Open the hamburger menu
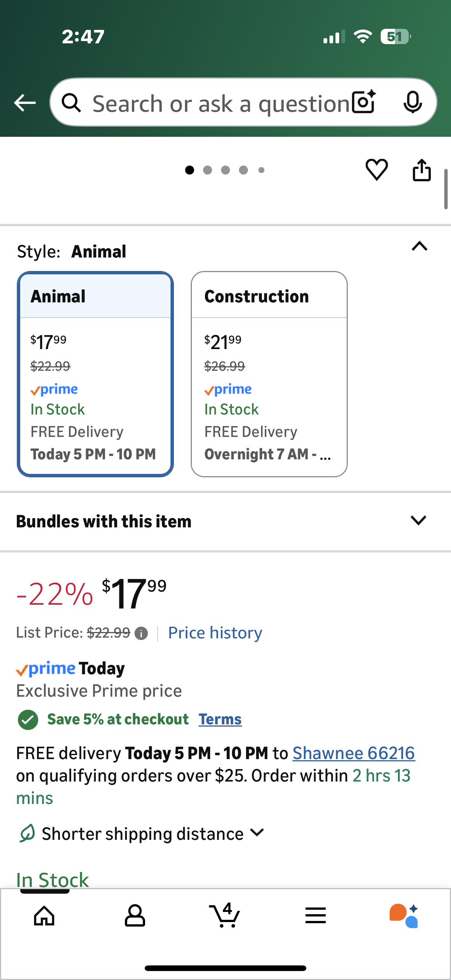Screen dimensions: 451x980 pyautogui.click(x=315, y=915)
